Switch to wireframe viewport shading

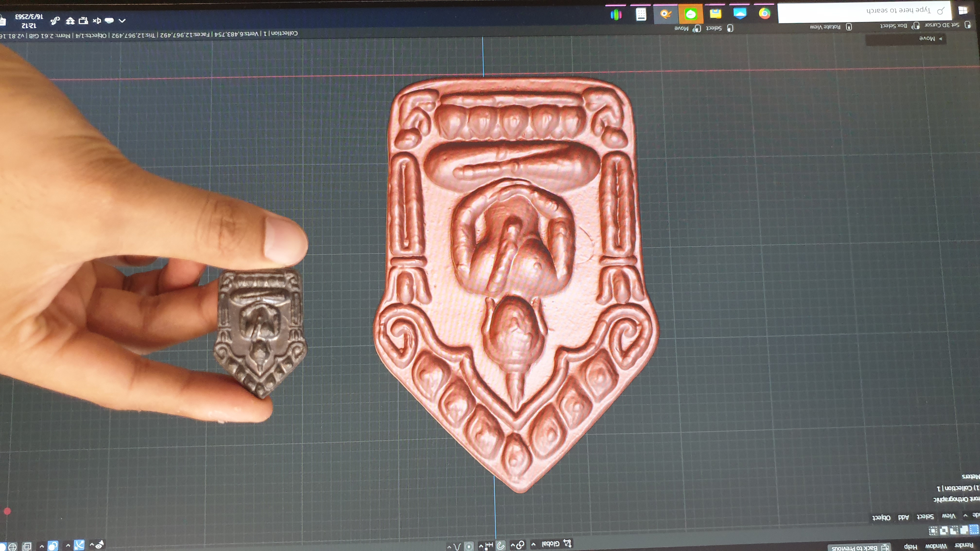coord(12,547)
